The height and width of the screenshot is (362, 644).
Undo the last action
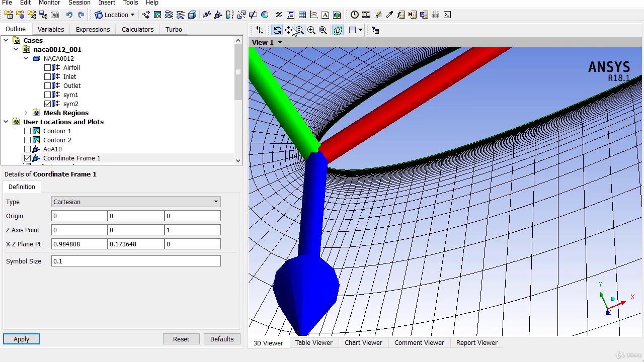point(69,15)
